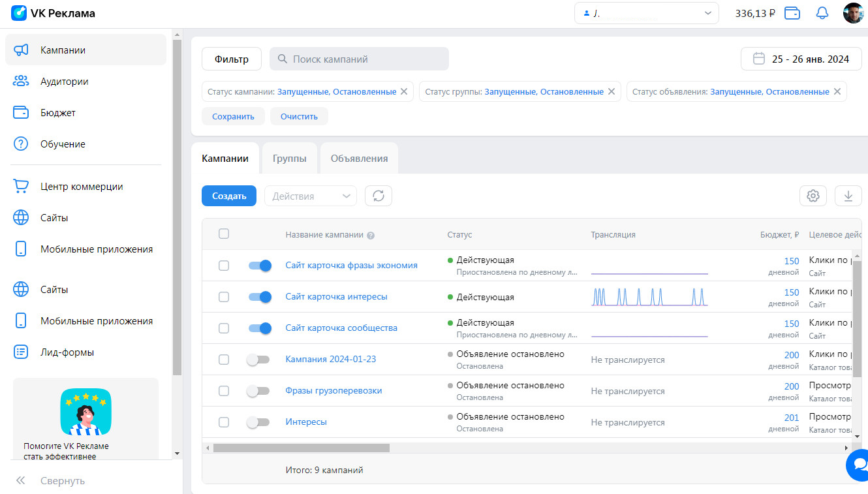
Task: Open the date range picker
Action: [x=801, y=59]
